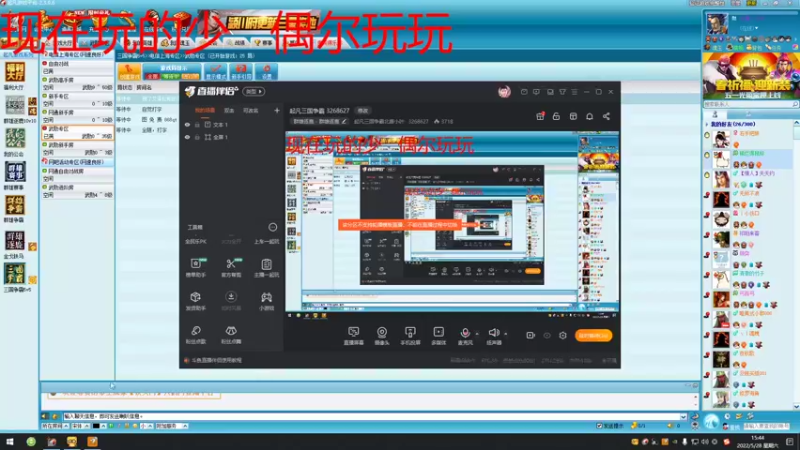This screenshot has height=450, width=800.
Task: Add a new scene with plus icon
Action: 277,110
